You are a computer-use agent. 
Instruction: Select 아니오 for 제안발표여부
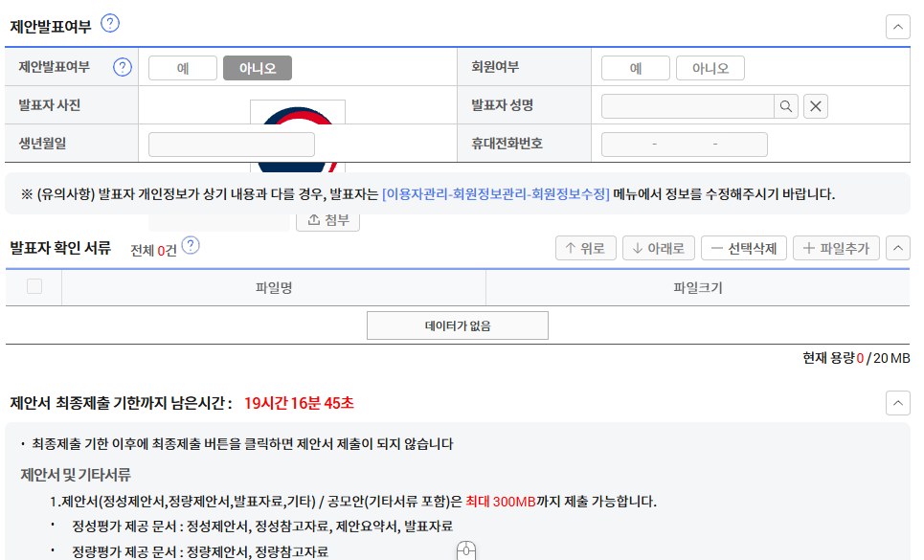pyautogui.click(x=258, y=68)
